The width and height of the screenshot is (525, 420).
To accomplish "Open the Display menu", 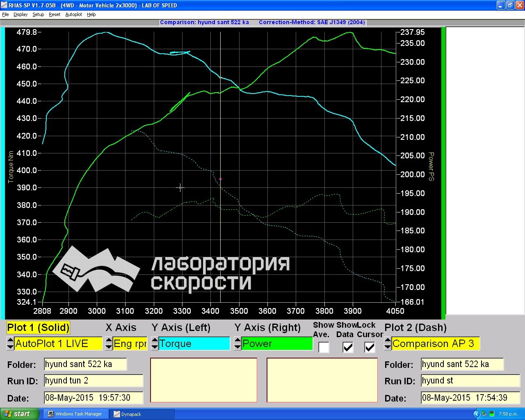I will tap(21, 14).
